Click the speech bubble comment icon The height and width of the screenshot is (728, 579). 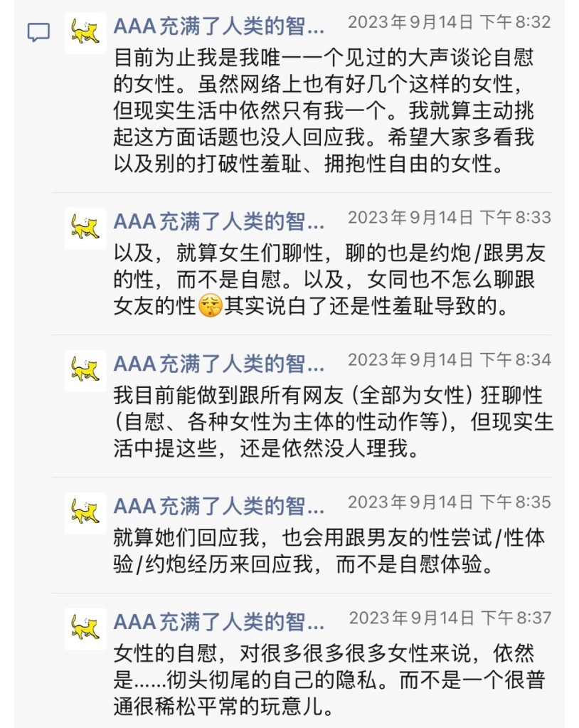[x=38, y=33]
